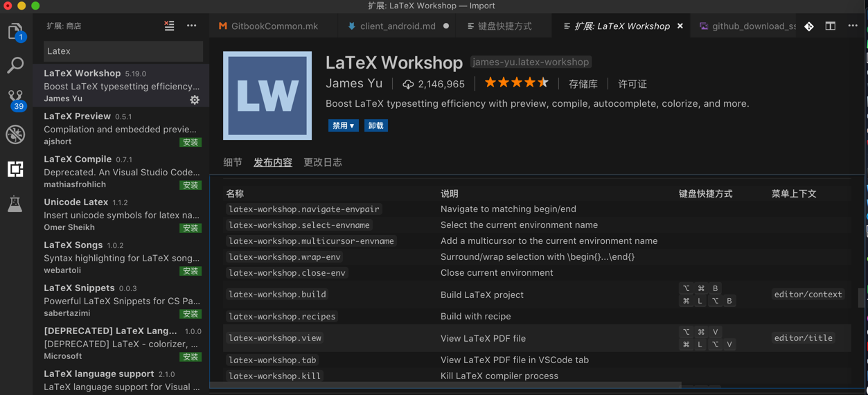
Task: Select LaTeX language support list entry
Action: [121, 380]
